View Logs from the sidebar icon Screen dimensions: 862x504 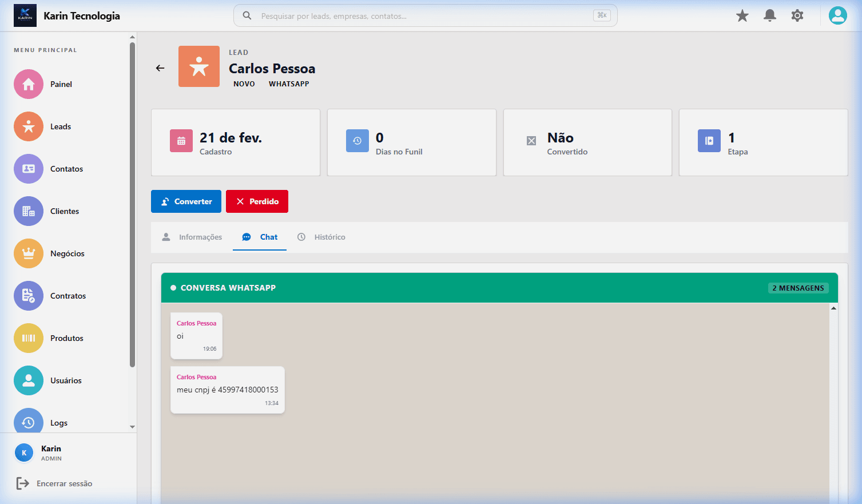29,423
